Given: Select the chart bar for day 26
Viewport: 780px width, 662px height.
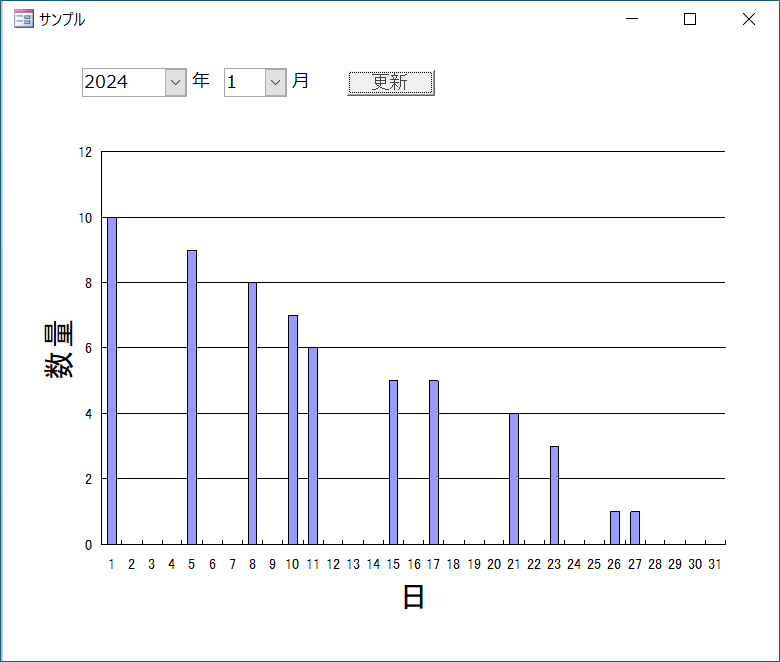Looking at the screenshot, I should [615, 528].
